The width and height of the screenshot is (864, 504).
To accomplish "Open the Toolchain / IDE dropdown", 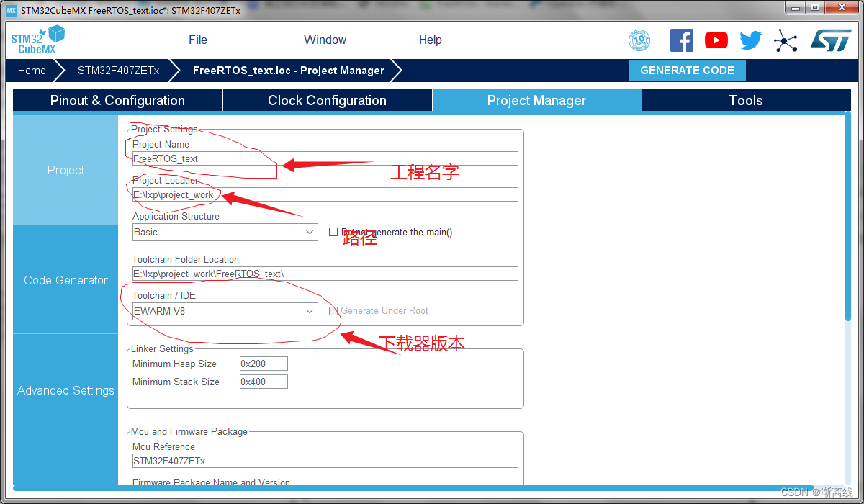I will (225, 311).
